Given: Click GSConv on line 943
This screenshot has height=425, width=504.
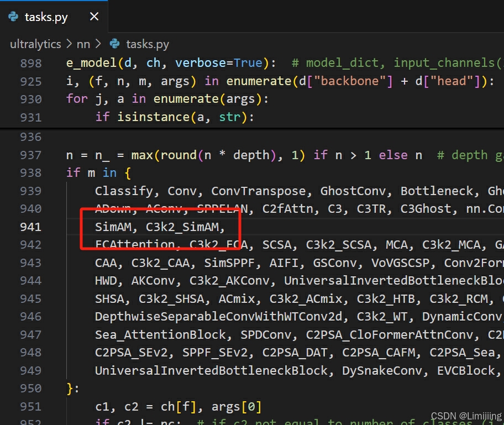Looking at the screenshot, I should [334, 263].
